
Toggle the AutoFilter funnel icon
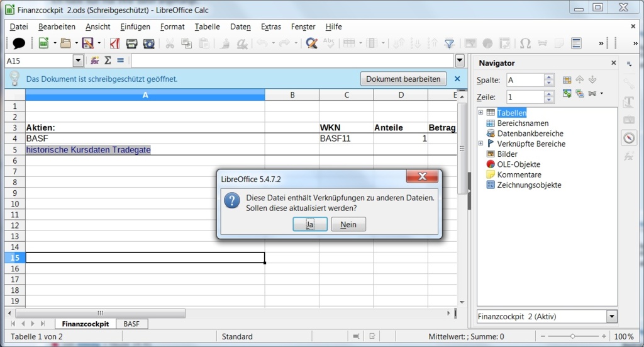tap(449, 43)
